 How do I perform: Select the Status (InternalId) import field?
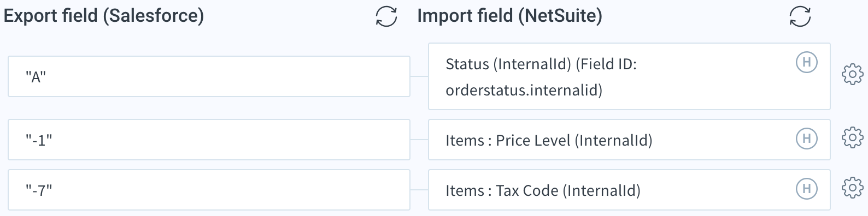click(629, 76)
